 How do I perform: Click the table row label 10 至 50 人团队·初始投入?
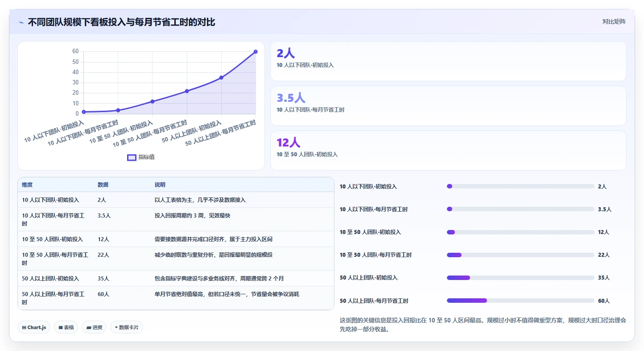(x=52, y=239)
